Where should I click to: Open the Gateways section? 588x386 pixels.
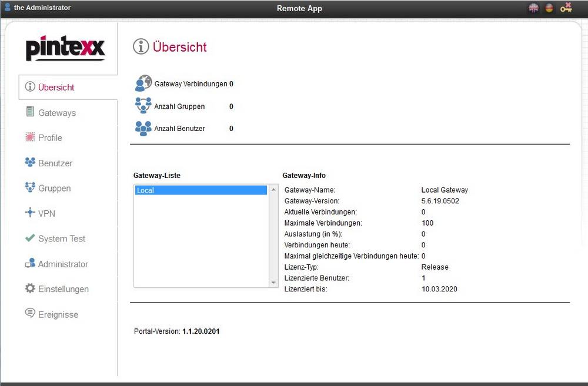point(56,113)
